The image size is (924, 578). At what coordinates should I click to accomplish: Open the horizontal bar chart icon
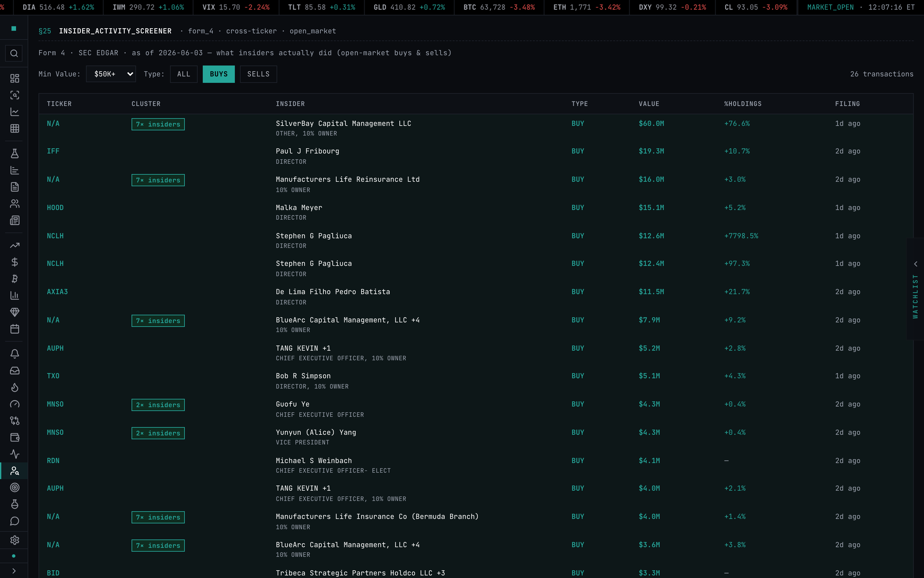14,171
